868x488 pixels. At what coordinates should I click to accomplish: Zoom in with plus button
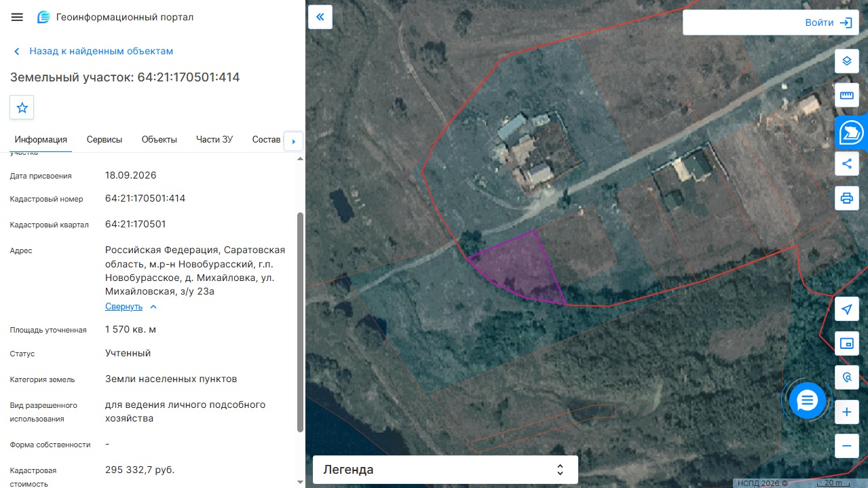846,412
